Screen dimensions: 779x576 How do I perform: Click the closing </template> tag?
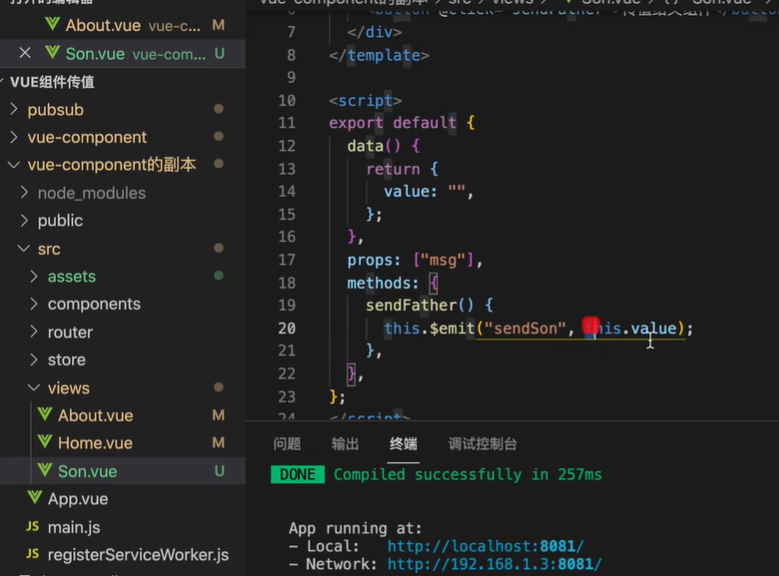pos(379,55)
